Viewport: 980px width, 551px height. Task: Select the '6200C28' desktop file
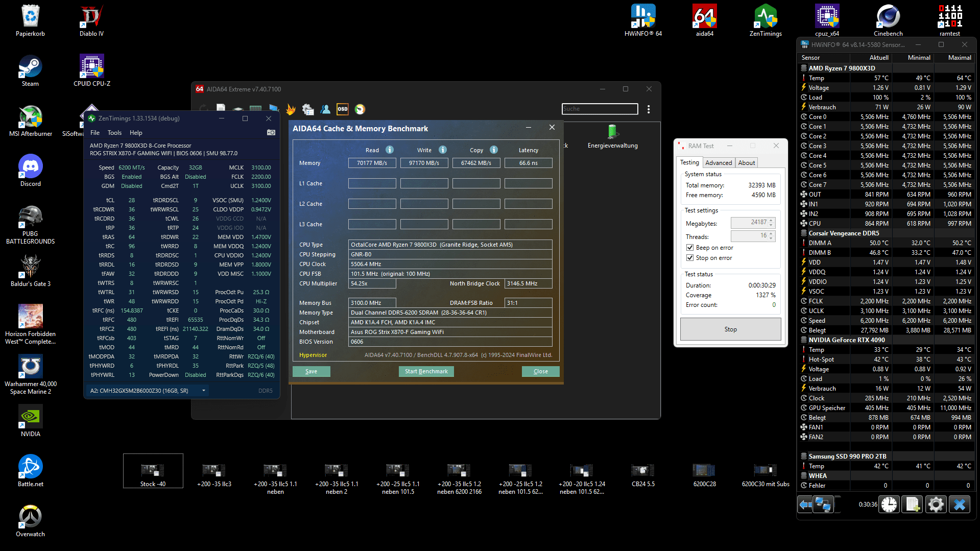tap(704, 475)
